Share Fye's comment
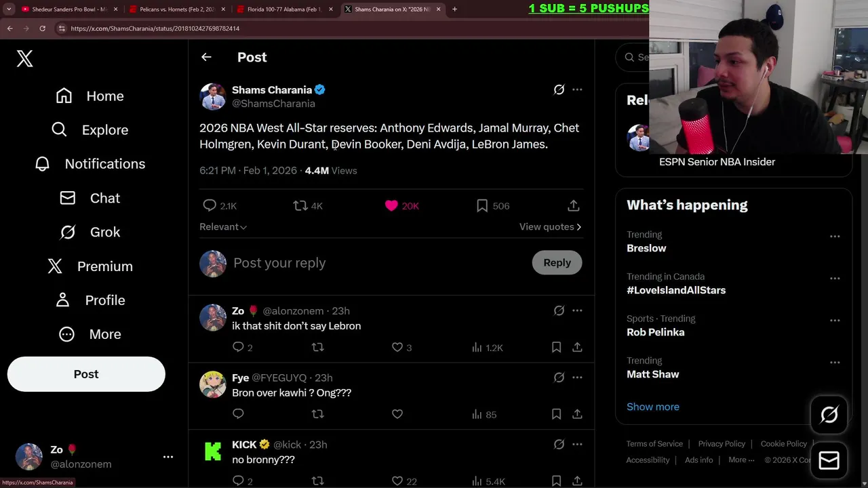The width and height of the screenshot is (868, 488). tap(577, 413)
